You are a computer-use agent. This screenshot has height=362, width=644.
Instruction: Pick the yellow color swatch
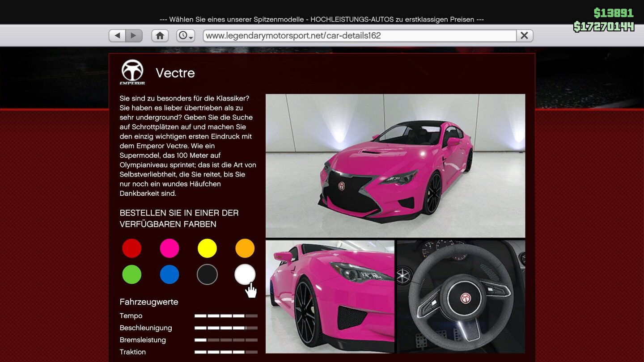pos(207,248)
